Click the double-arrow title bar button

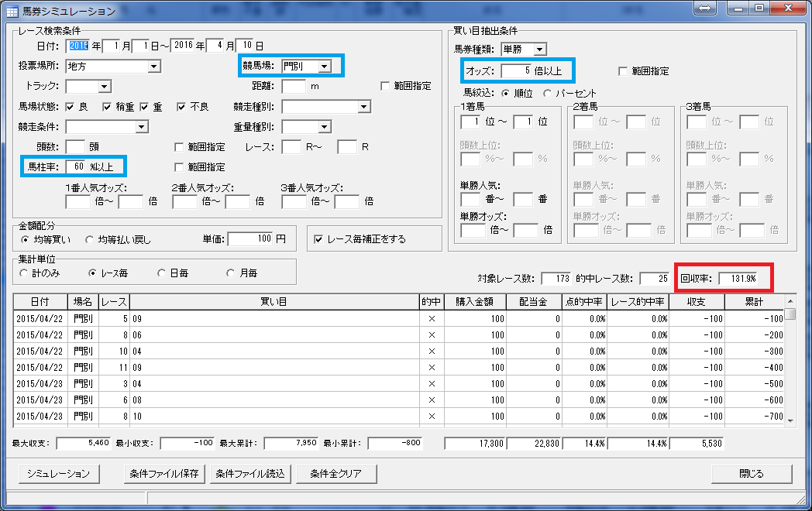(706, 9)
